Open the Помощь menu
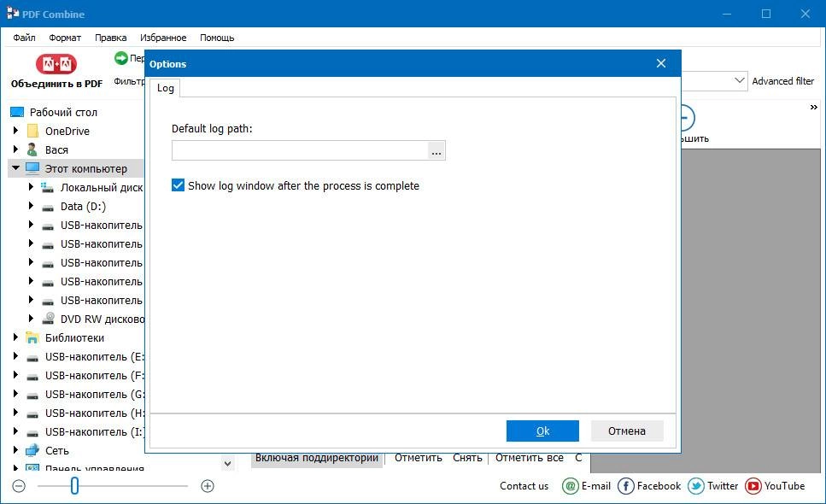Screen dimensions: 826x504 point(217,38)
